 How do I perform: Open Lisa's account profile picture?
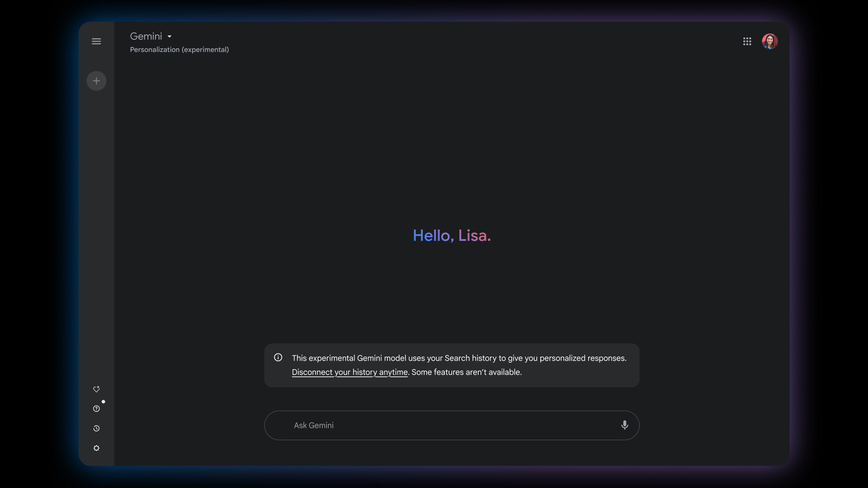point(769,42)
